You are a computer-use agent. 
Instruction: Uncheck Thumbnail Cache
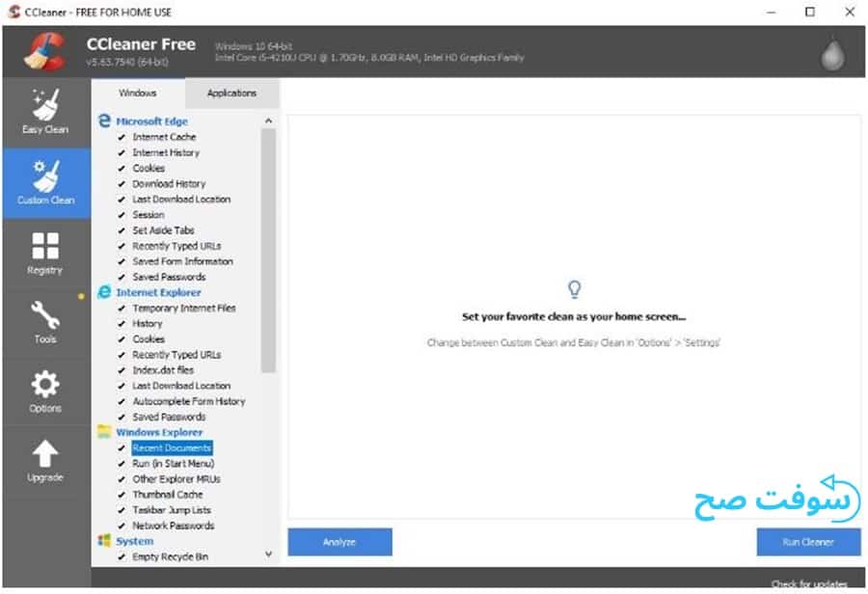coord(122,495)
